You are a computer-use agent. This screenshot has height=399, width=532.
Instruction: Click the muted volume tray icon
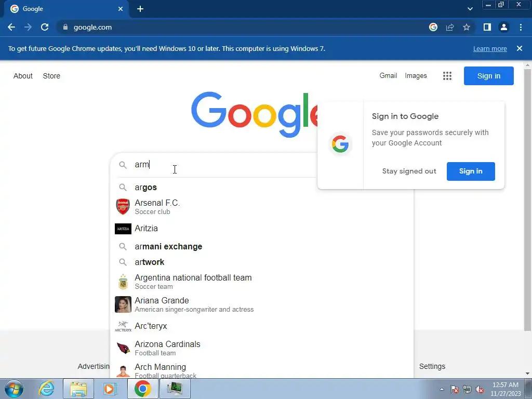(480, 389)
